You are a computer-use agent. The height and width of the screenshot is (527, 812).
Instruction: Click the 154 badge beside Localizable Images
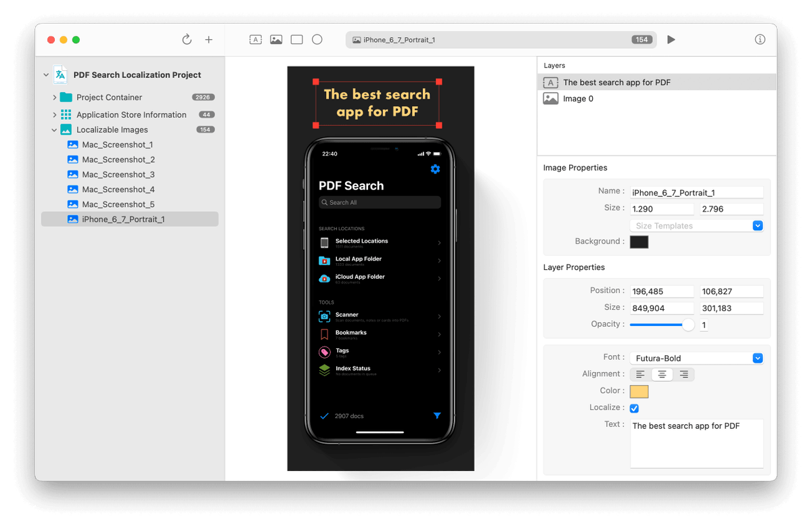(x=206, y=130)
